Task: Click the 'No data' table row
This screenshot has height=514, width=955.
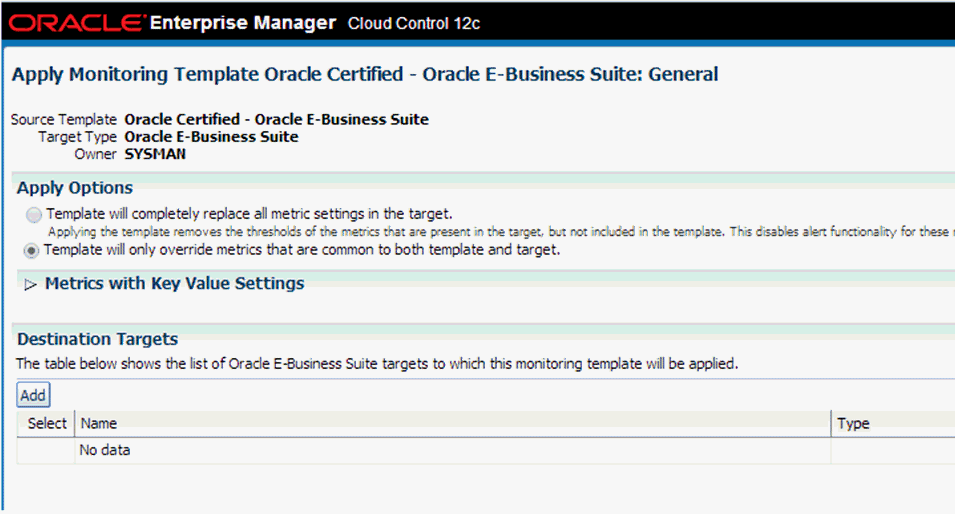Action: pos(486,451)
